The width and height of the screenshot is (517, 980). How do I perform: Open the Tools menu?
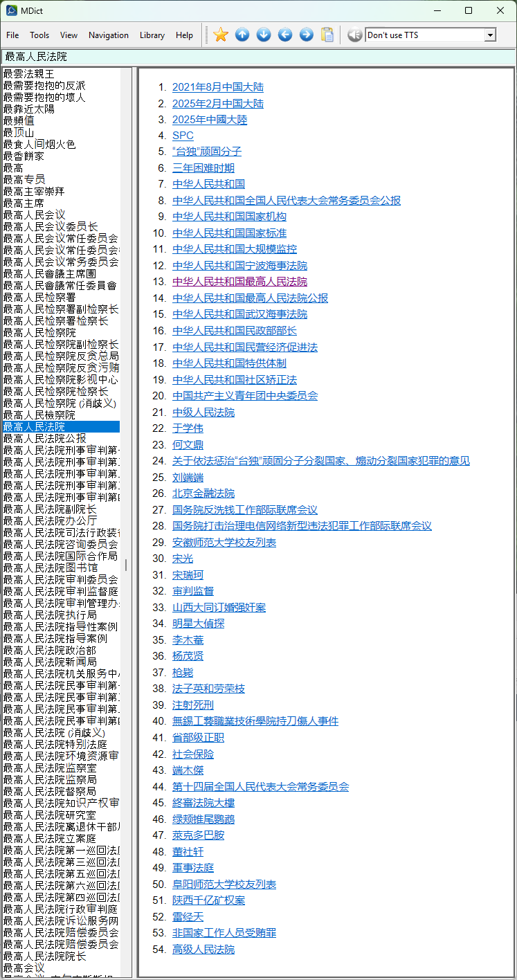tap(39, 35)
